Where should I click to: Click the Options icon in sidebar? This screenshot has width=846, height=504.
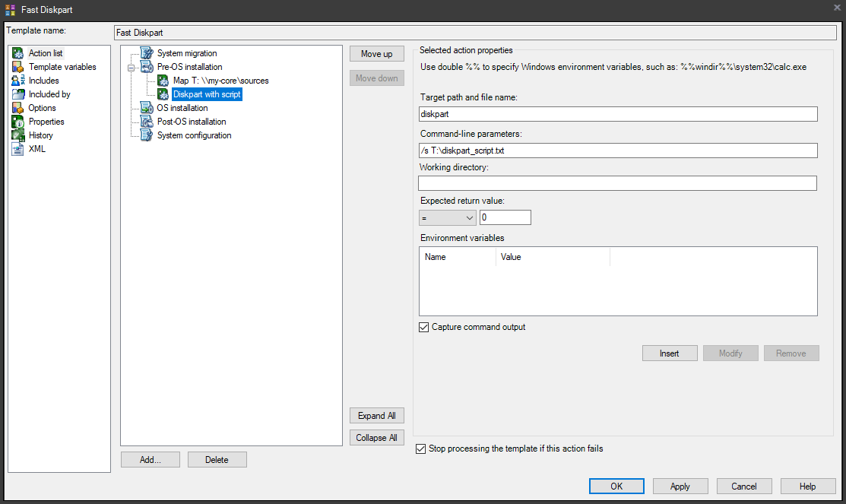(x=17, y=108)
